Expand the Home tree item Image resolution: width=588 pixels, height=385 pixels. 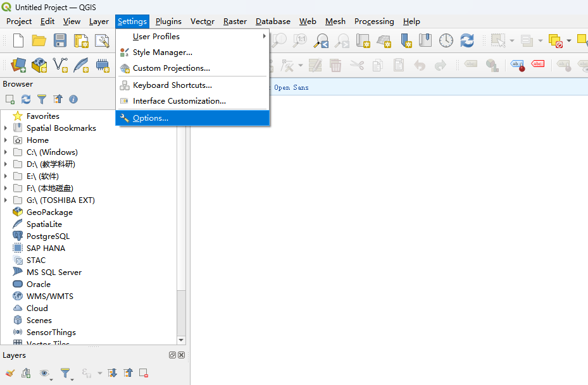pyautogui.click(x=6, y=140)
